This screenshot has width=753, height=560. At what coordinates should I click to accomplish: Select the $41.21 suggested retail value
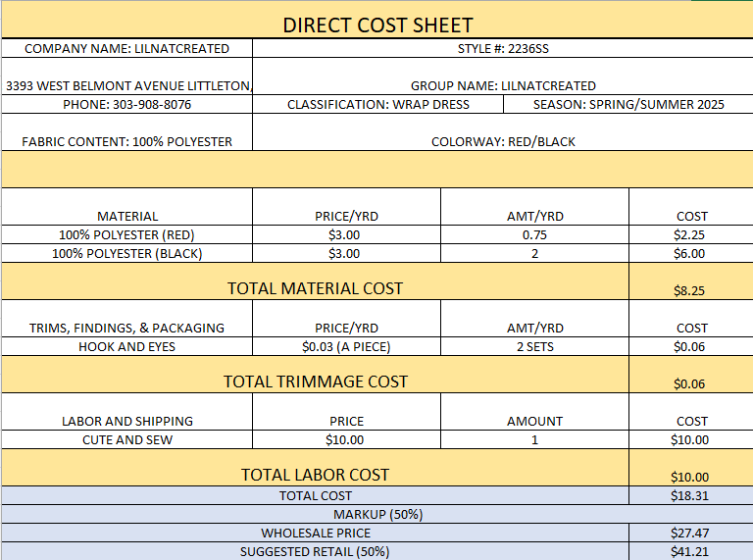click(x=691, y=551)
